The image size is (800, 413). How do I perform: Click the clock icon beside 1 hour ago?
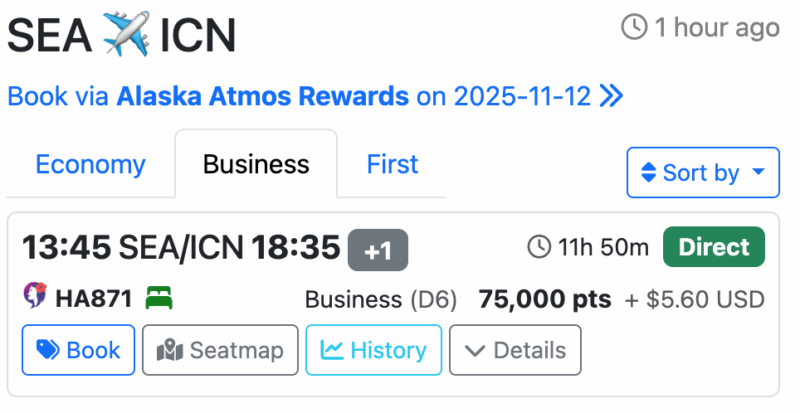[x=634, y=27]
